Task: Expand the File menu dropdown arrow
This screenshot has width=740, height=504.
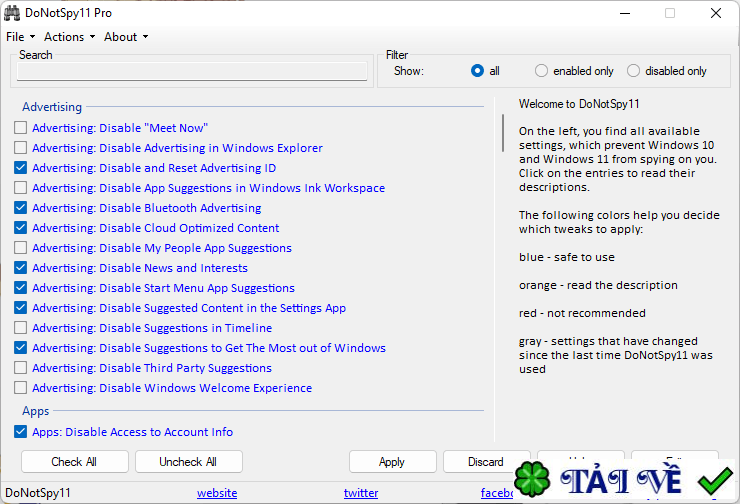Action: point(32,37)
